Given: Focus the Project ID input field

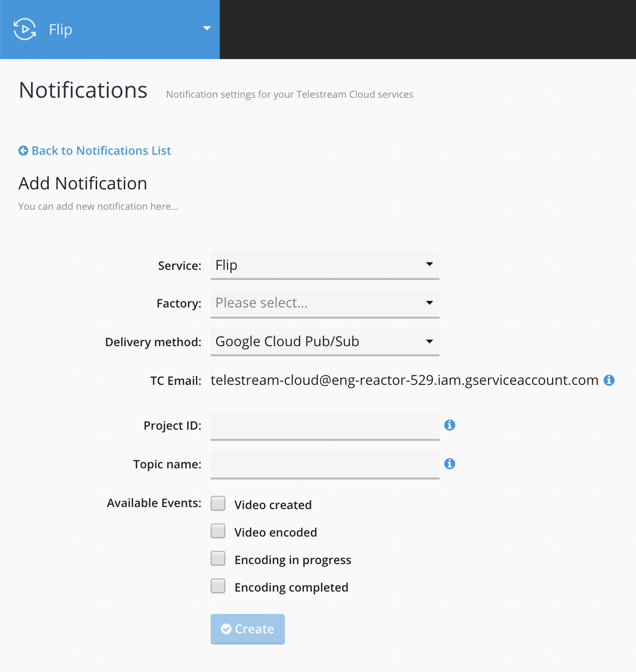Looking at the screenshot, I should 325,426.
